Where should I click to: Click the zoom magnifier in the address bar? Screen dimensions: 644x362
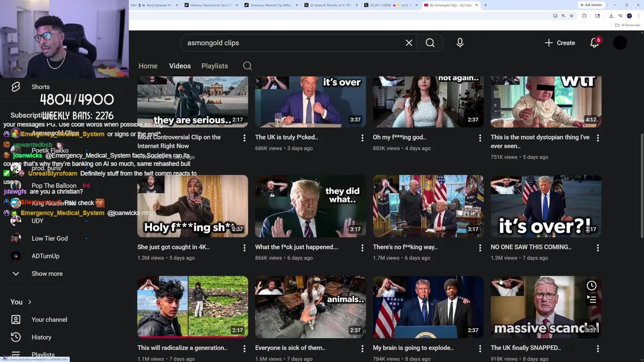coord(563,16)
